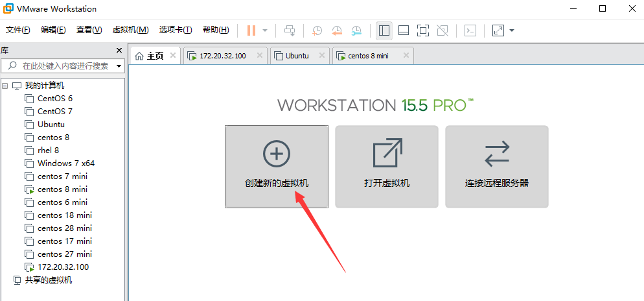
Task: Open the snapshot manager icon
Action: [x=356, y=30]
